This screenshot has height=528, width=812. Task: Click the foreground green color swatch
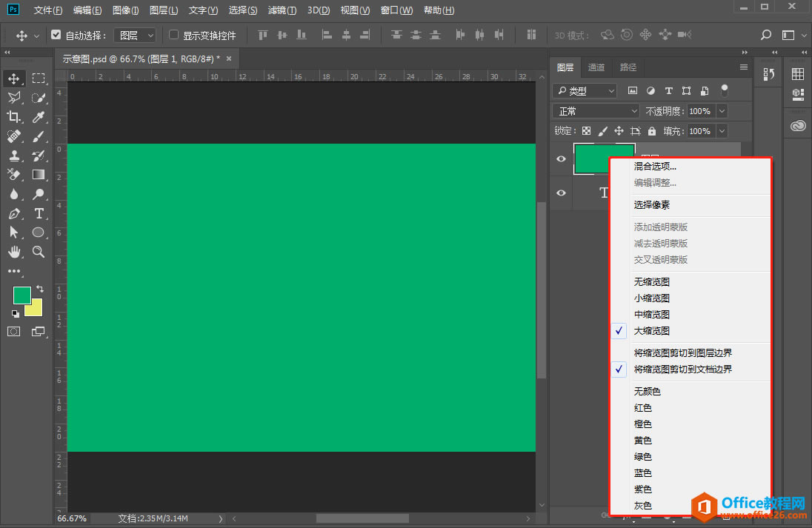[21, 295]
